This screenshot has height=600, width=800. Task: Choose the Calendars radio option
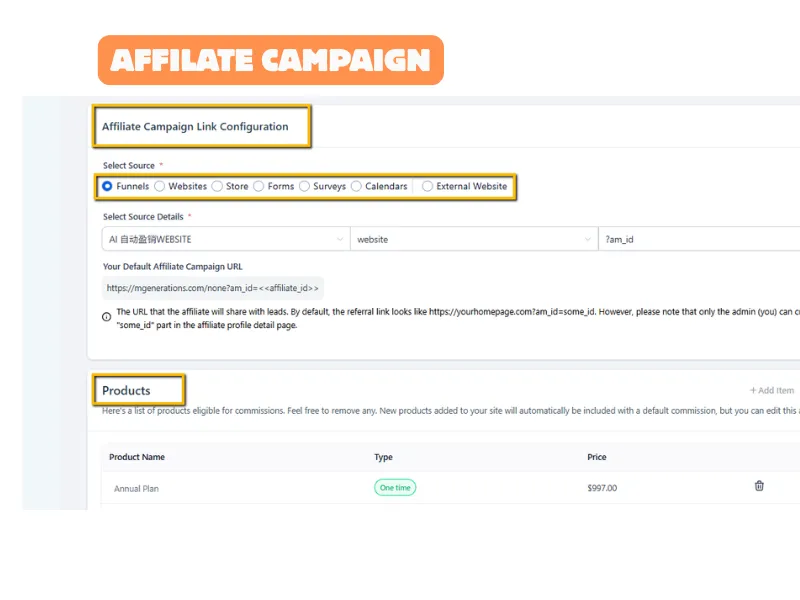(x=357, y=186)
